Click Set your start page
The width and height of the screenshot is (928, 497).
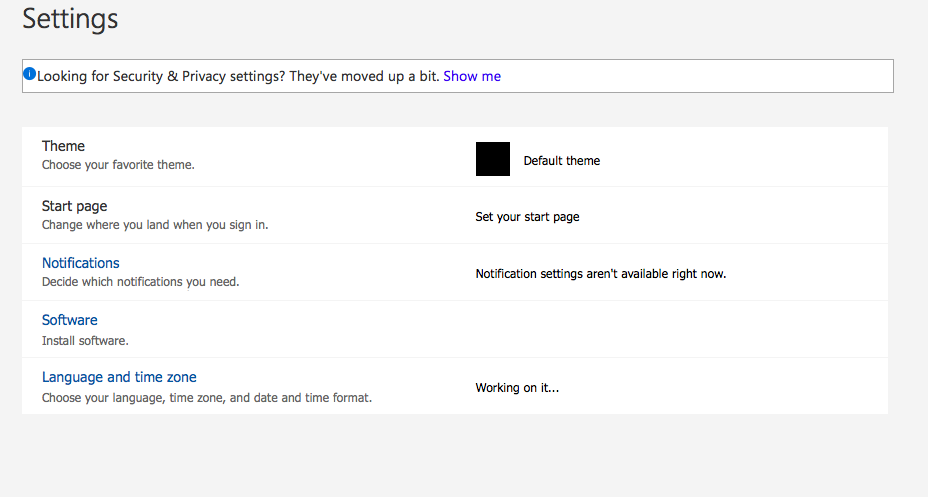[527, 217]
